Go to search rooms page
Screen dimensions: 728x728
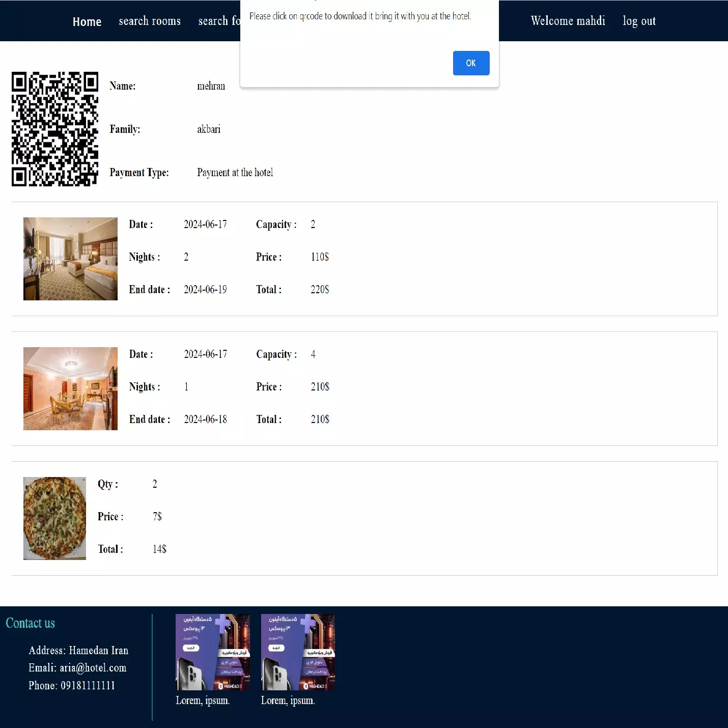point(150,21)
